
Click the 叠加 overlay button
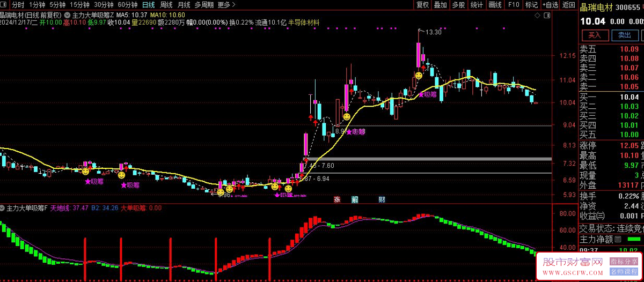point(441,5)
